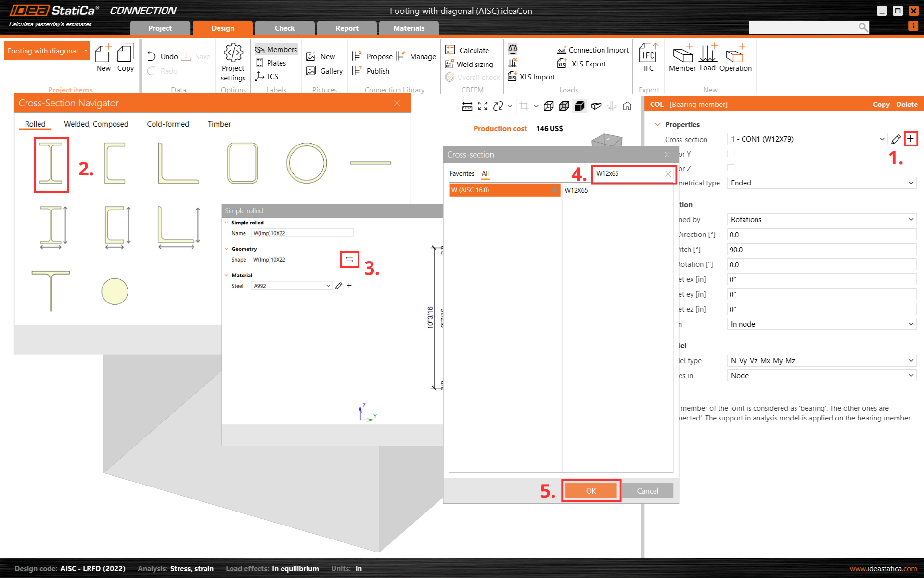This screenshot has width=924, height=578.
Task: Select the I-shaped rolled section icon
Action: (x=51, y=164)
